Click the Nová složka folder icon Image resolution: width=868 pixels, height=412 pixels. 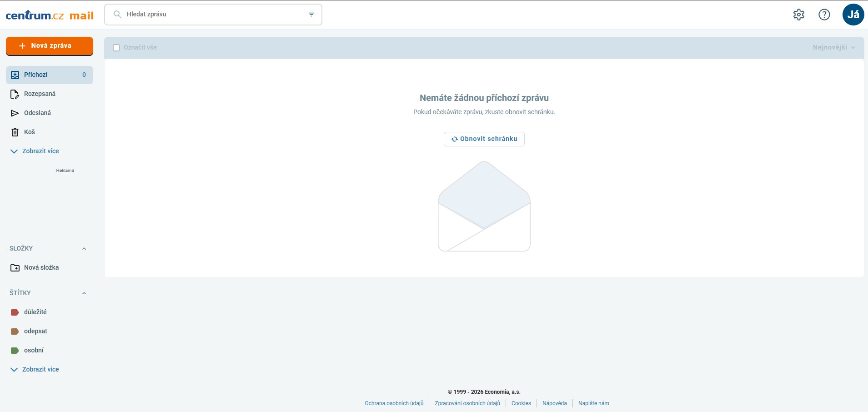pos(15,268)
